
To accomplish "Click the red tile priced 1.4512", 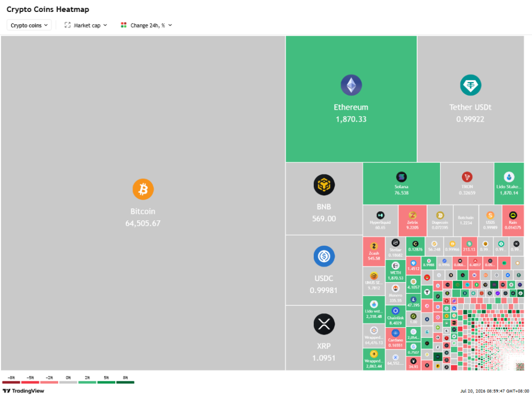I will (414, 266).
